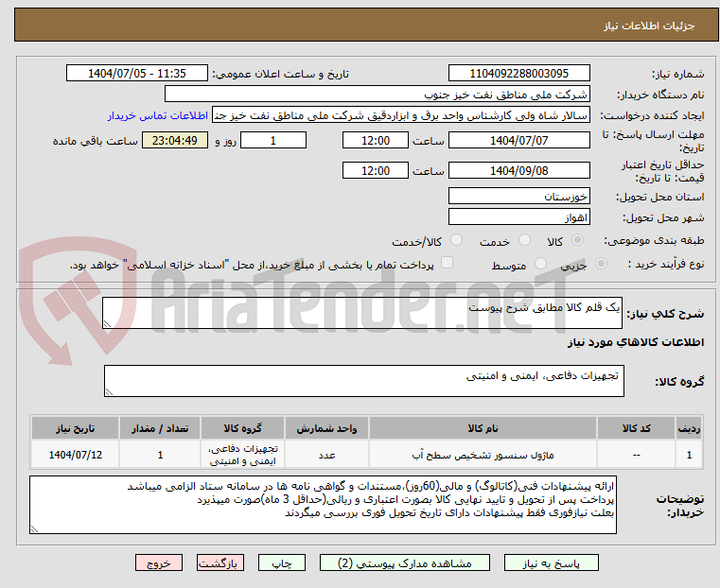Click the row number cell 1
Screen dimensions: 720x588
[689, 455]
